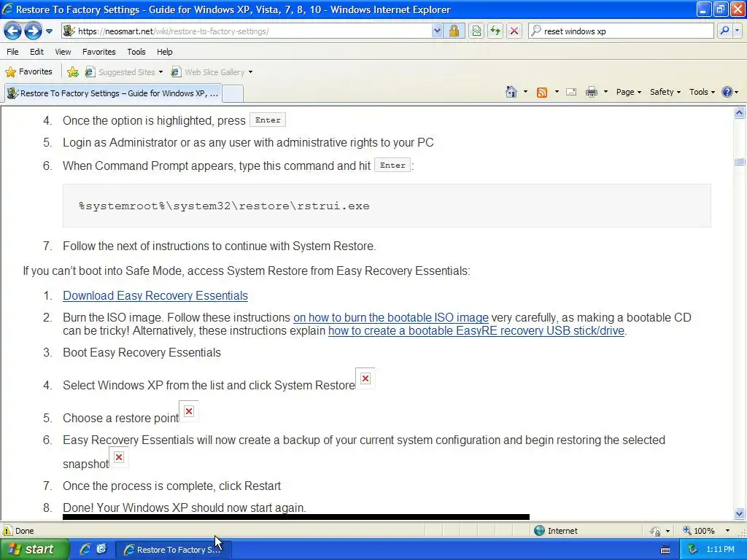This screenshot has height=560, width=747.
Task: Open the Tools menu in menu bar
Action: pos(136,52)
